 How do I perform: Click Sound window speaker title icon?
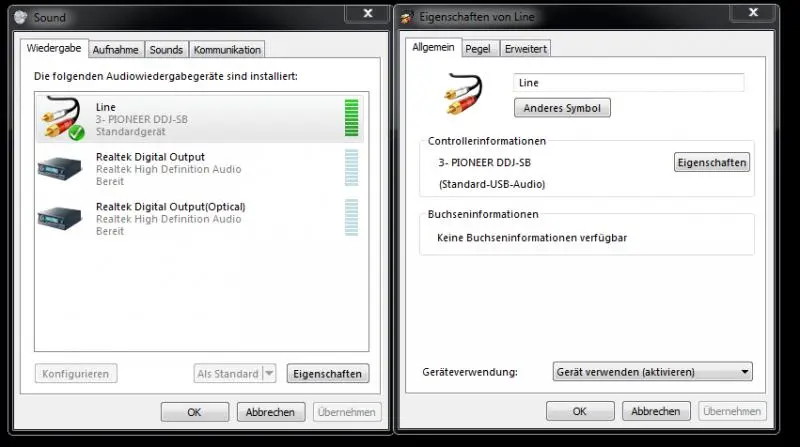click(x=22, y=17)
